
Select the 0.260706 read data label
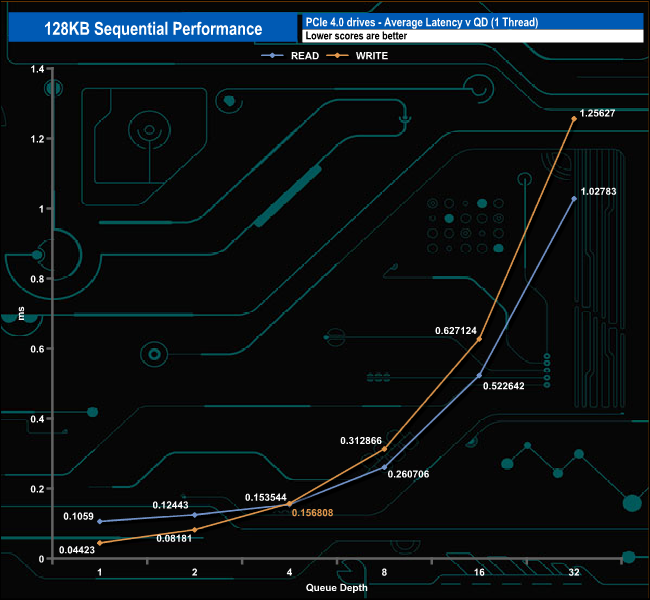[408, 474]
